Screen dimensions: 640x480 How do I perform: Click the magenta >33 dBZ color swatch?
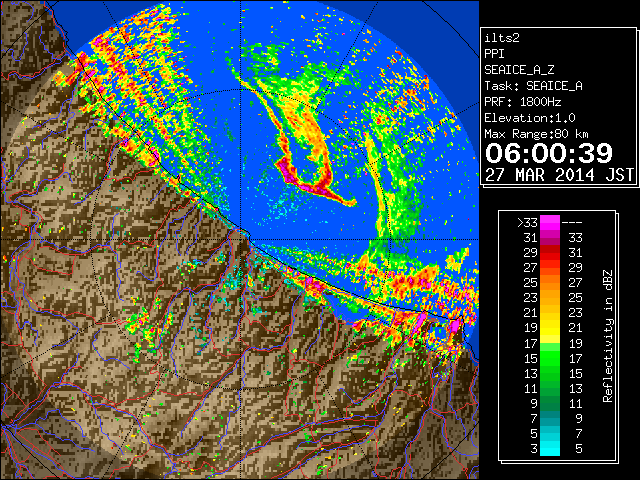click(550, 223)
